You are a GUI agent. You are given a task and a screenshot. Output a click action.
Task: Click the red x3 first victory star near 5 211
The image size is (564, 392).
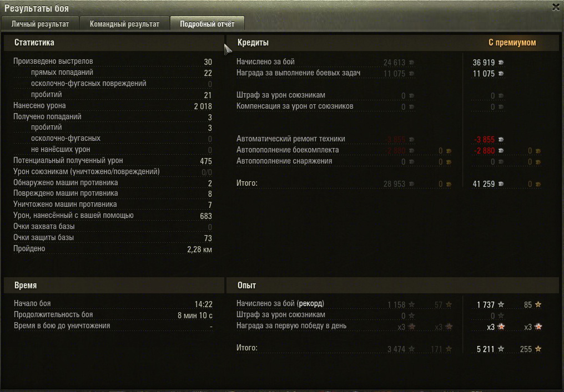pyautogui.click(x=501, y=327)
